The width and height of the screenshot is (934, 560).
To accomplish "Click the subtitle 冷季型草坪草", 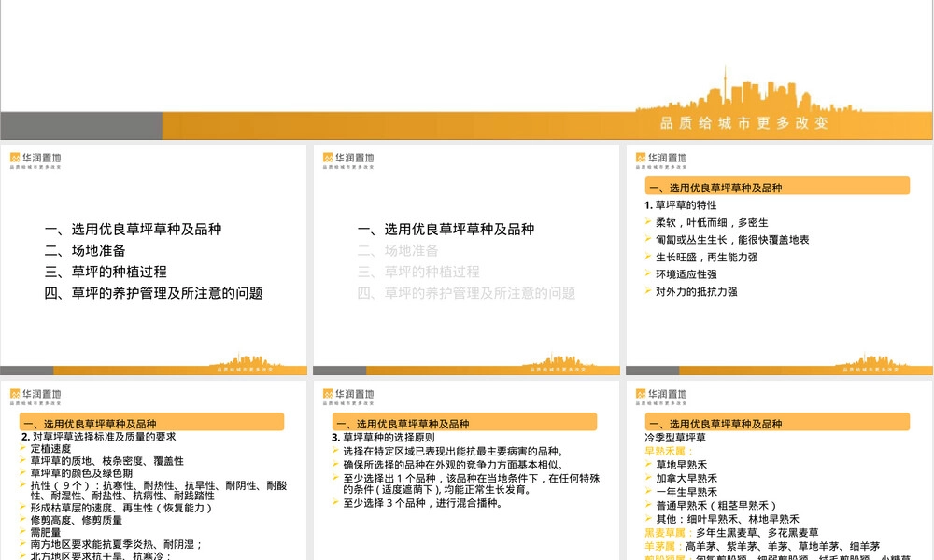I will click(x=675, y=438).
